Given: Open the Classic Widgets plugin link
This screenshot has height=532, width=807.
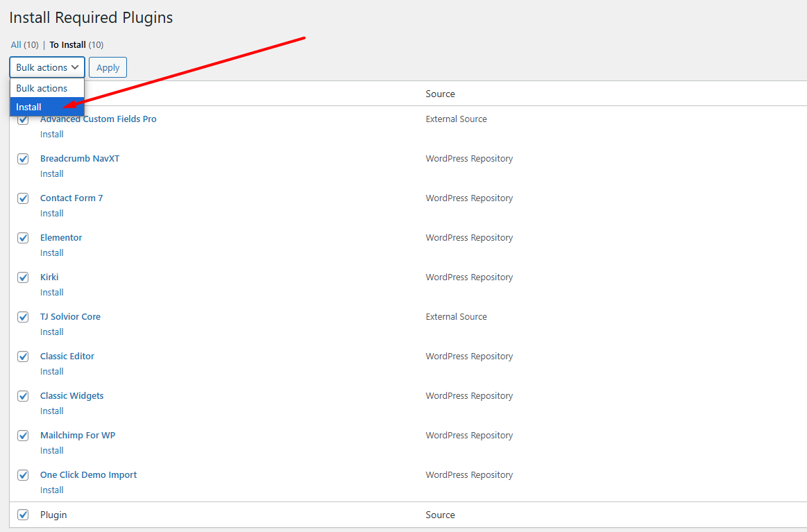Looking at the screenshot, I should tap(72, 395).
